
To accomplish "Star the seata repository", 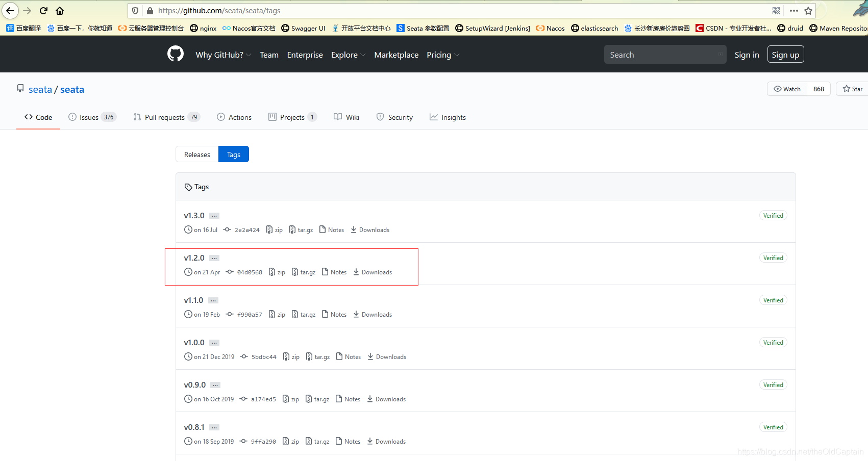I will coord(853,89).
